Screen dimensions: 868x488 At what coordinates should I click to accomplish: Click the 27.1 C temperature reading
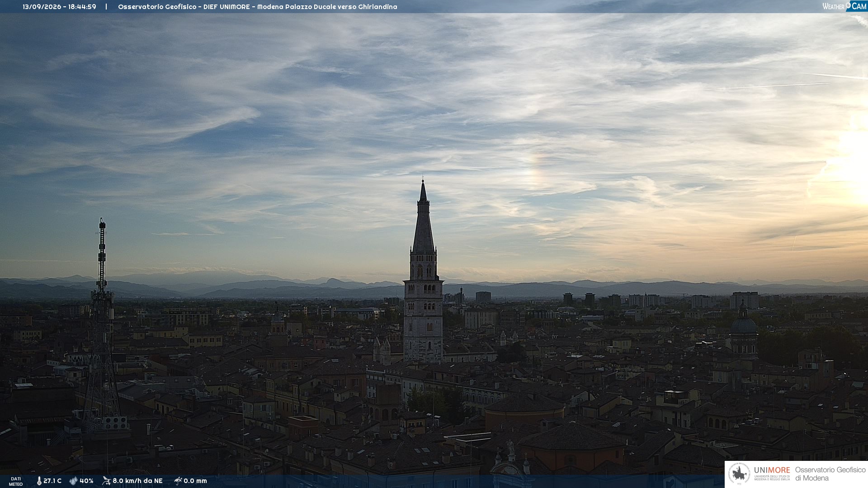(x=52, y=481)
